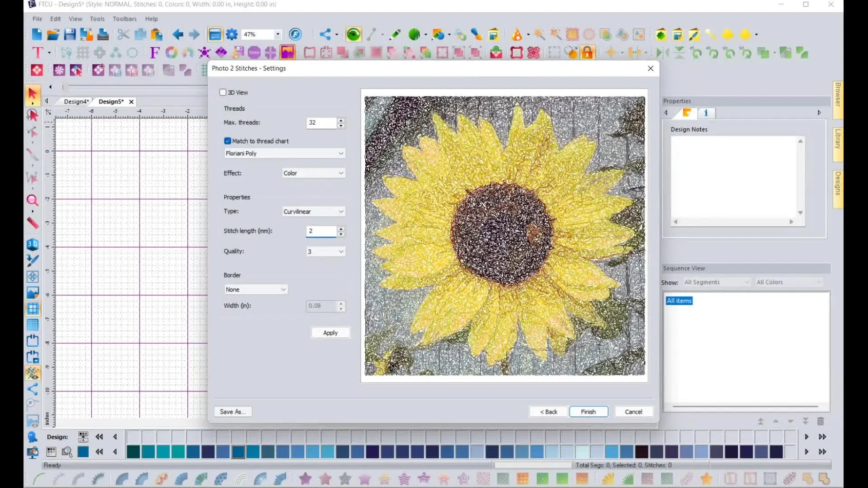Select the red ruler measure tool
The width and height of the screenshot is (868, 488).
coord(32,223)
